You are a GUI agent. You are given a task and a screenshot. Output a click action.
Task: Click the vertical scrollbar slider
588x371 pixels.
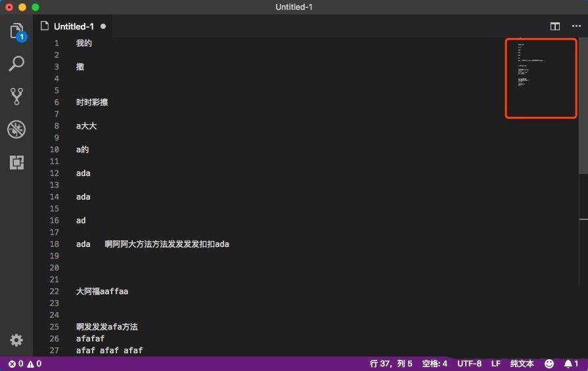click(x=583, y=106)
